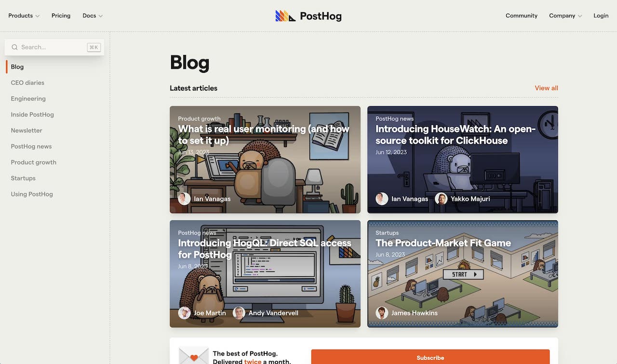Image resolution: width=617 pixels, height=364 pixels.
Task: Expand the Company dropdown menu
Action: pos(565,15)
